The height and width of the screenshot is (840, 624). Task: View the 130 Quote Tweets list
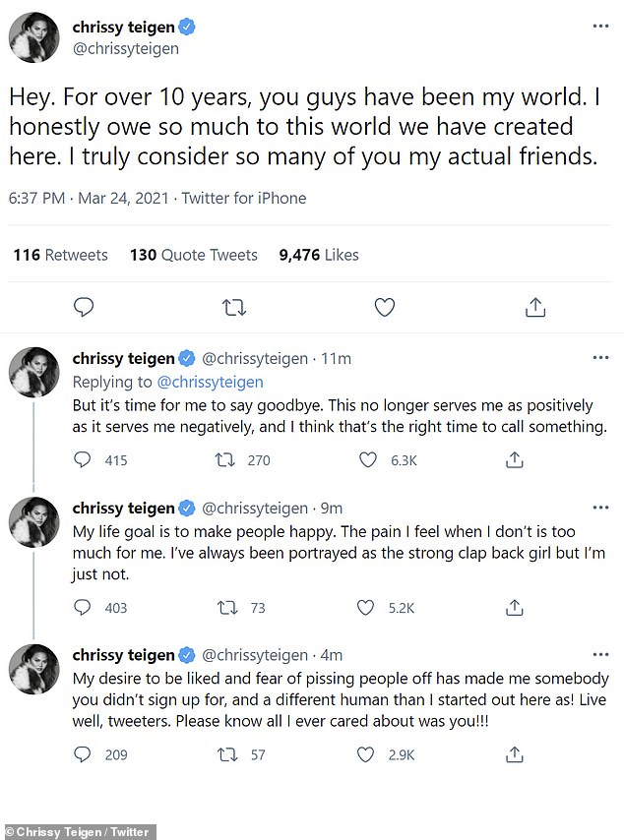tap(193, 255)
